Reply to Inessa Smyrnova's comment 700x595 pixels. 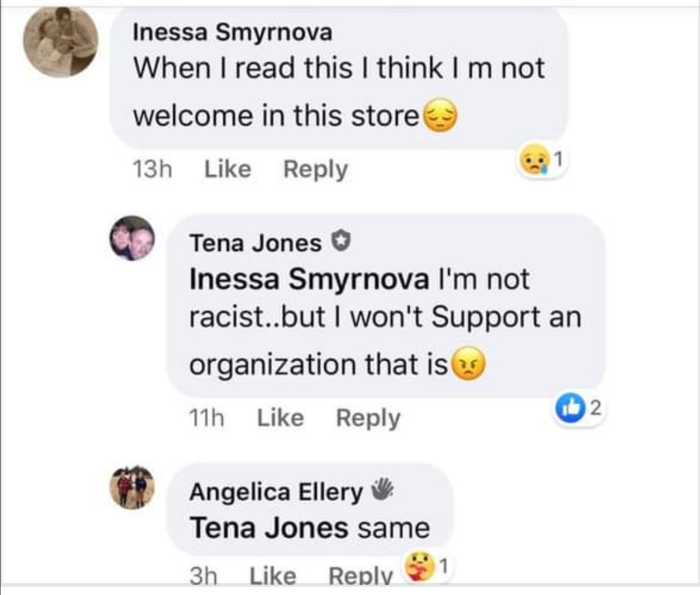(316, 169)
